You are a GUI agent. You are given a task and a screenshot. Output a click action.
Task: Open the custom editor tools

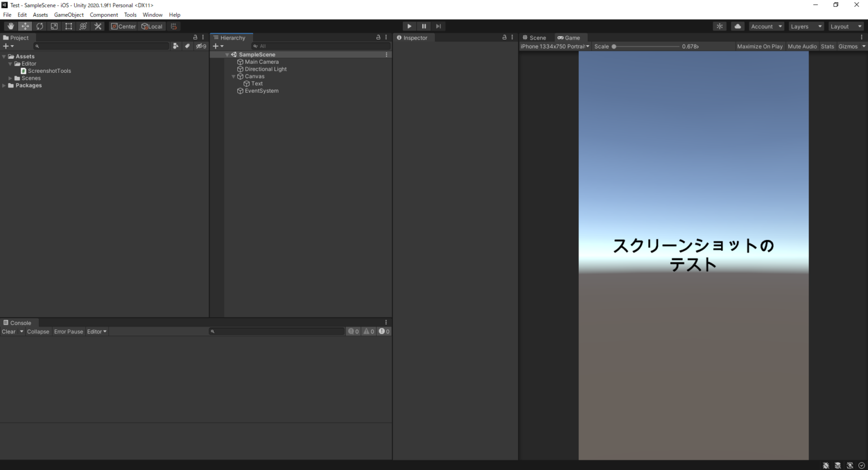(98, 27)
